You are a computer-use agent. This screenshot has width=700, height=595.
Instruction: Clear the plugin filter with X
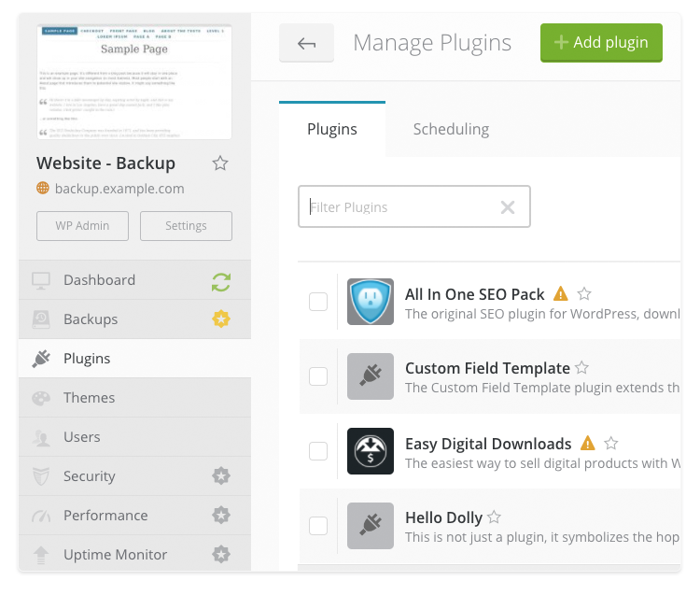coord(508,207)
